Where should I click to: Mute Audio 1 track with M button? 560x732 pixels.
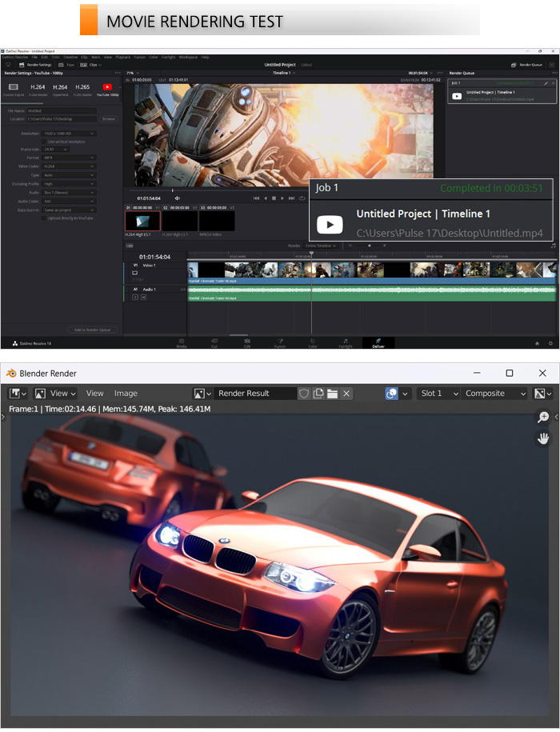point(144,297)
